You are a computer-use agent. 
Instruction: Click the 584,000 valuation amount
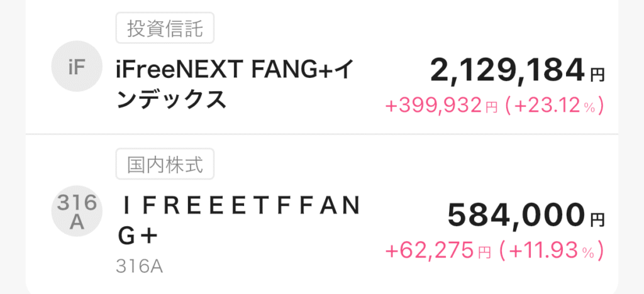click(516, 217)
